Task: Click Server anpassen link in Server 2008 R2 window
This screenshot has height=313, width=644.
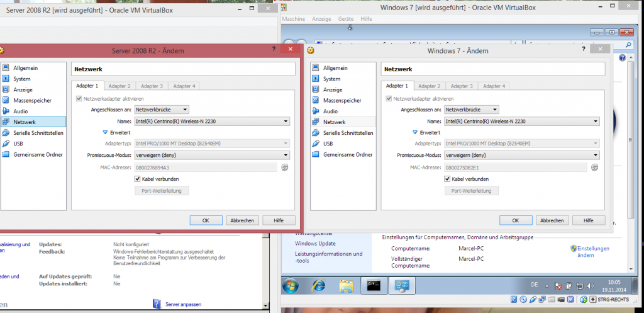Action: [x=183, y=304]
